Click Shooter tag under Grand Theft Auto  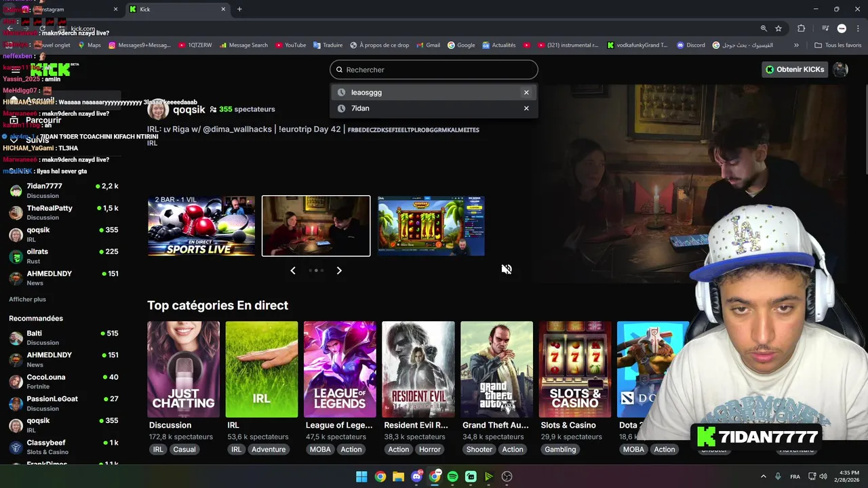pos(479,449)
